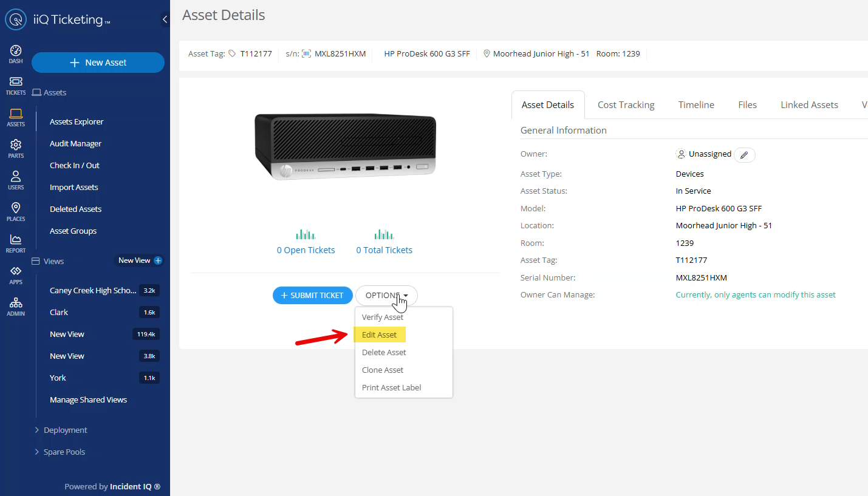Image resolution: width=868 pixels, height=496 pixels.
Task: Expand the Deployment section
Action: (x=65, y=430)
